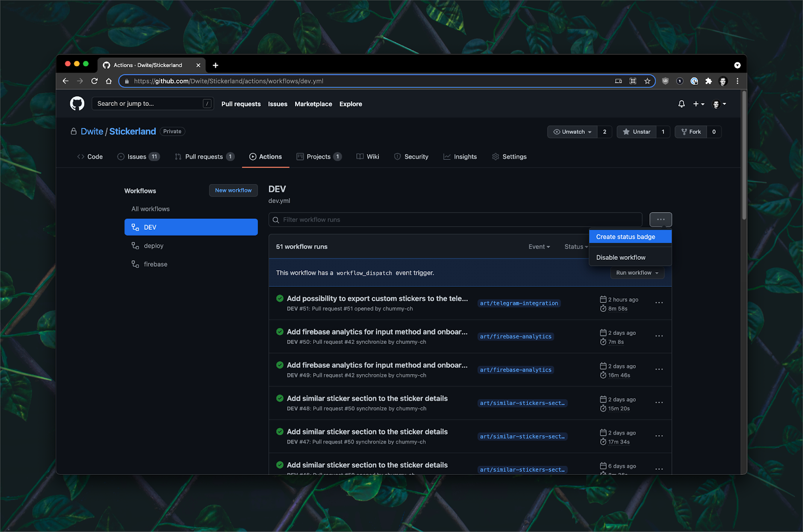Click the stargazers count 1

[x=663, y=132]
